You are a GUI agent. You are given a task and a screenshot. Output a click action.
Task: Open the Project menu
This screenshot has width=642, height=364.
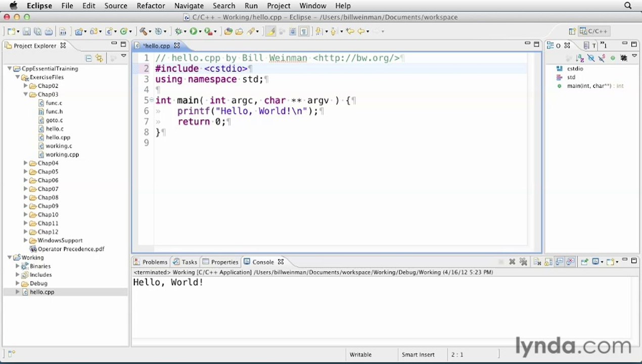coord(279,6)
